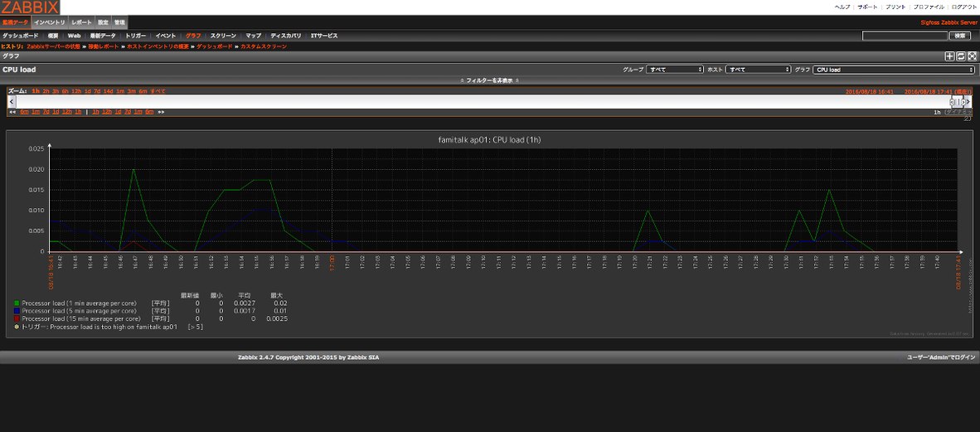Click the left arrow of the time scrollbar

pyautogui.click(x=12, y=101)
